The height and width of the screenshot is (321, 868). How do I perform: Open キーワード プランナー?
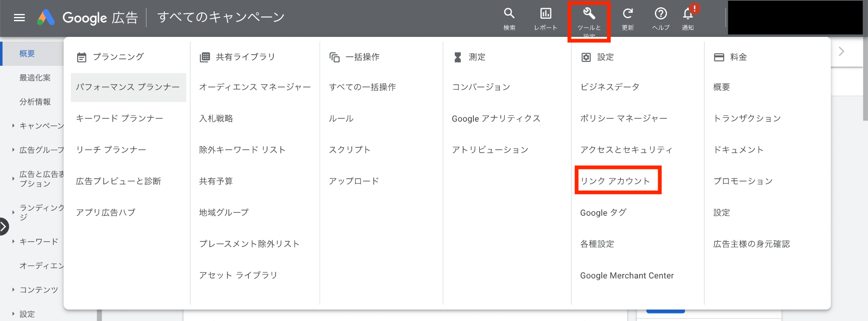(x=120, y=118)
